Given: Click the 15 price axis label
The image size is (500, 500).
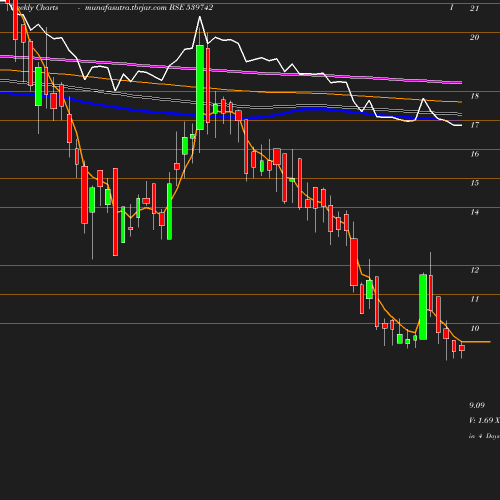Looking at the screenshot, I should [x=475, y=183].
